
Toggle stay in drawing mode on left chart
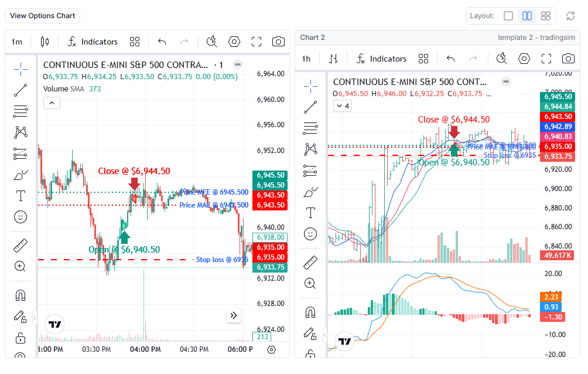(x=20, y=317)
